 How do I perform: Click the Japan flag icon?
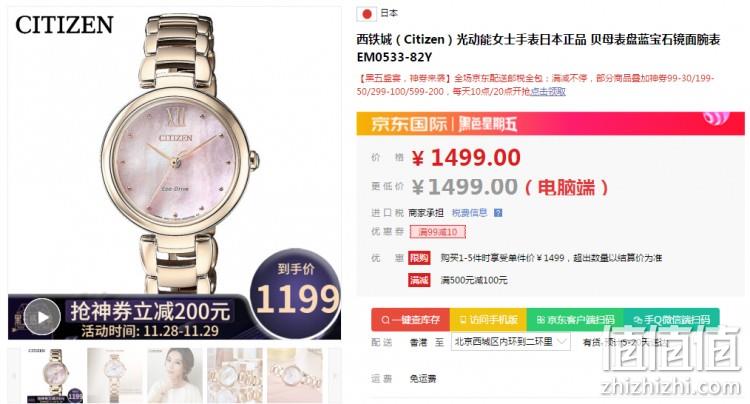[366, 14]
